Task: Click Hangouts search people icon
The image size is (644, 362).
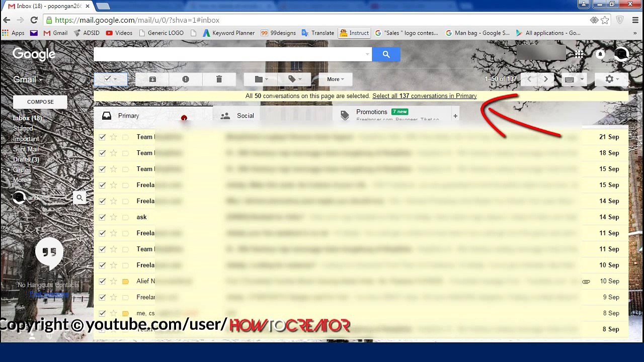Action: click(79, 198)
